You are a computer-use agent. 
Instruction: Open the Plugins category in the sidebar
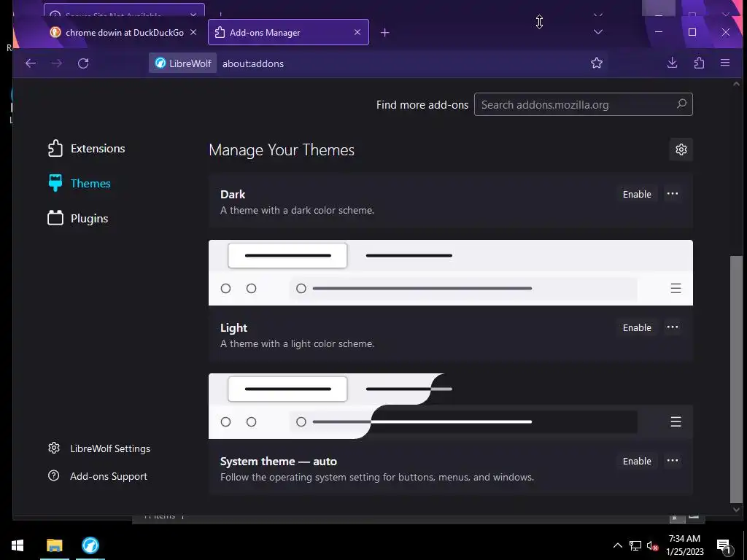78,219
